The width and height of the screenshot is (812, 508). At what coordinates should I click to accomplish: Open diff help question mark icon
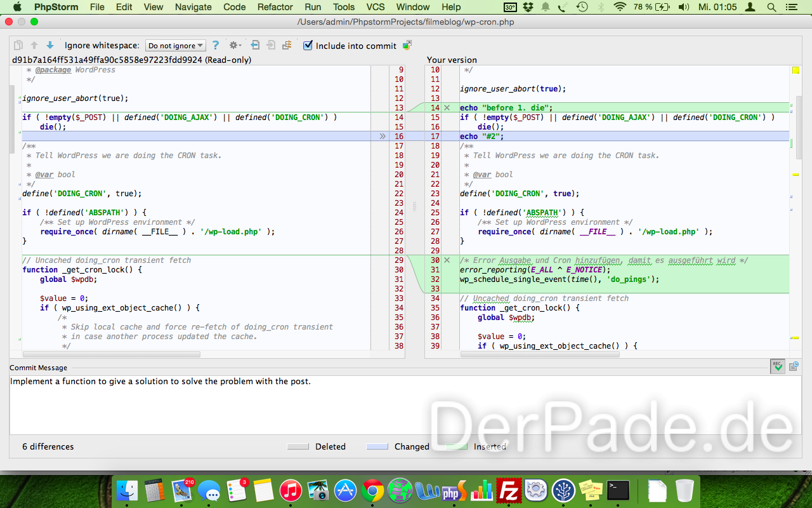click(216, 46)
